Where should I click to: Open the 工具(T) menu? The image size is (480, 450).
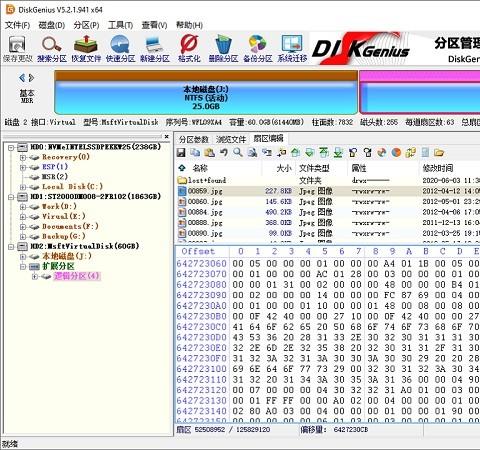tap(121, 25)
